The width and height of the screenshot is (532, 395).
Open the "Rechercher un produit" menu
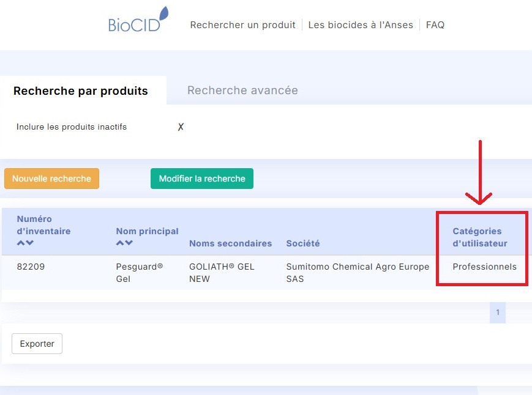(x=242, y=24)
